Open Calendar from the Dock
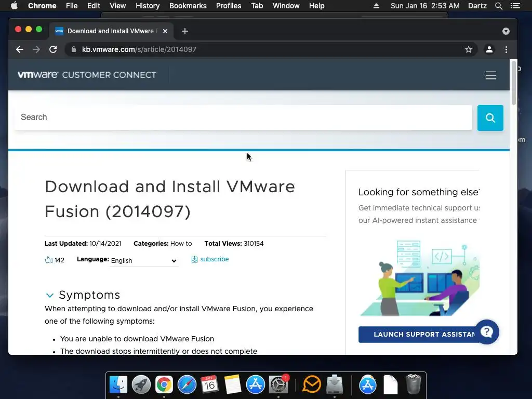The width and height of the screenshot is (532, 399). 209,385
